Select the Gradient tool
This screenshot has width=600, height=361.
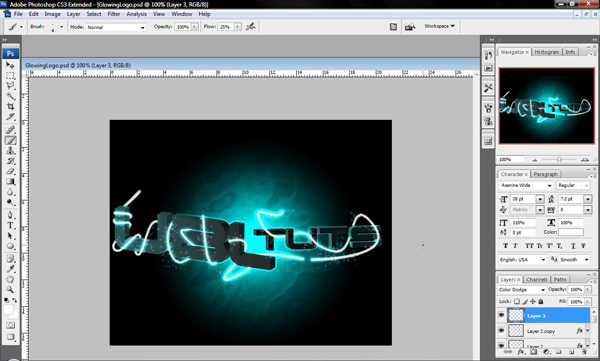10,181
